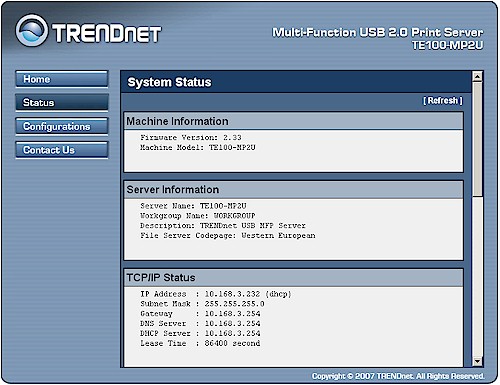Click the Machine Information section header

tap(293, 121)
